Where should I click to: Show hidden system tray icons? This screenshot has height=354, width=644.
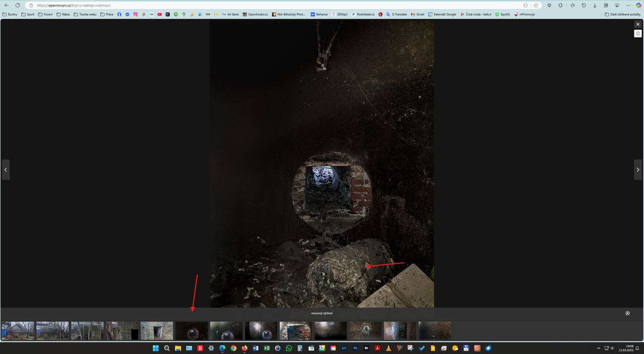coord(598,348)
